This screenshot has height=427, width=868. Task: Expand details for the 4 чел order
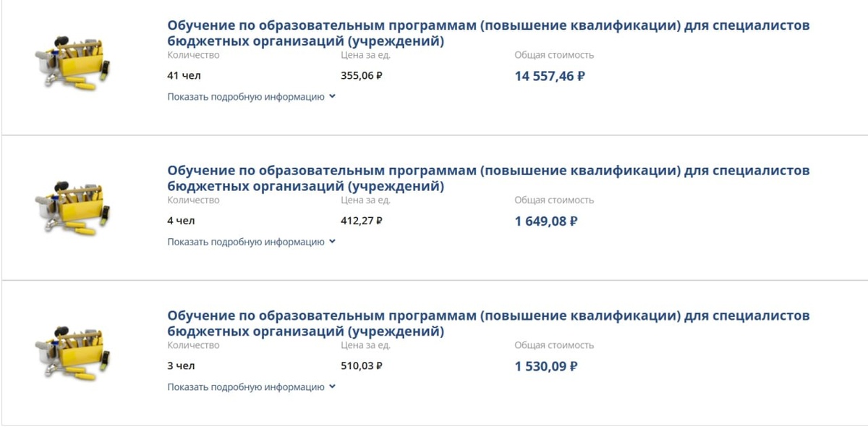(x=244, y=242)
